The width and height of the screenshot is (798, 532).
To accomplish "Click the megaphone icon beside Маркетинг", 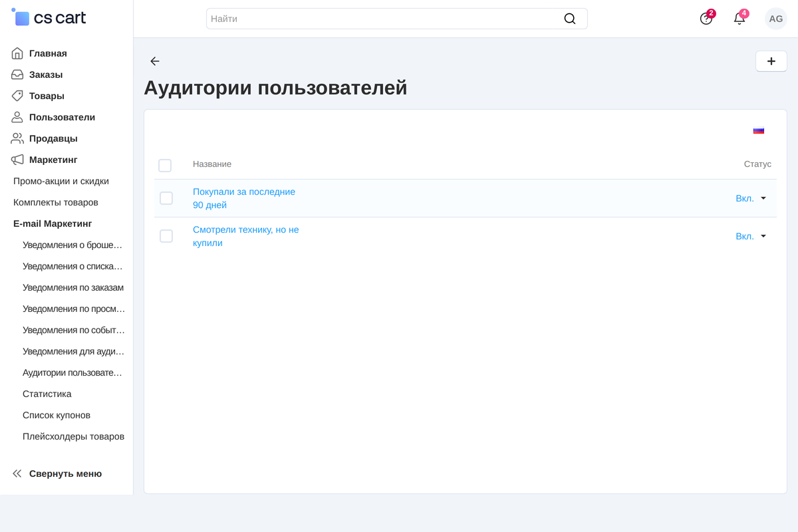I will (x=17, y=160).
